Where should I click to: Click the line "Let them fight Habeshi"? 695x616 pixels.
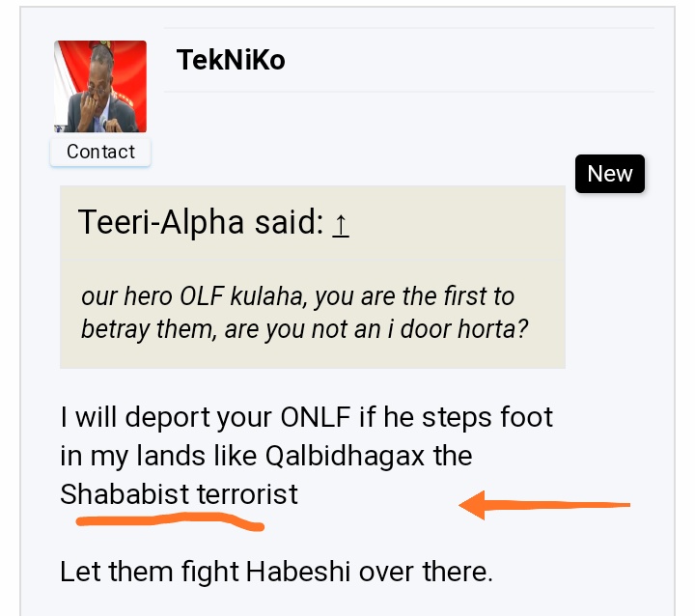[276, 572]
